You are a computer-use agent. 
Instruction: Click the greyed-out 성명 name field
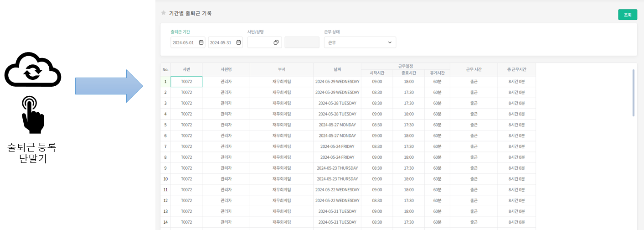click(x=302, y=42)
